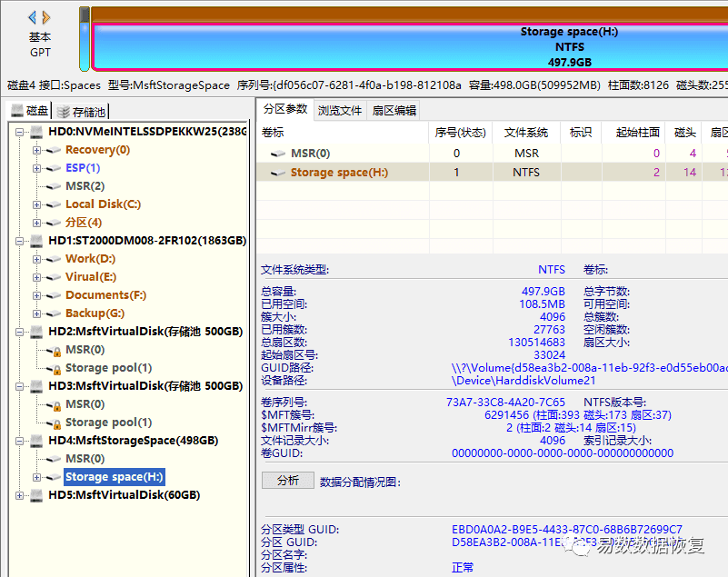The height and width of the screenshot is (577, 728).
Task: Click the 卷标 column header
Action: pos(343,133)
